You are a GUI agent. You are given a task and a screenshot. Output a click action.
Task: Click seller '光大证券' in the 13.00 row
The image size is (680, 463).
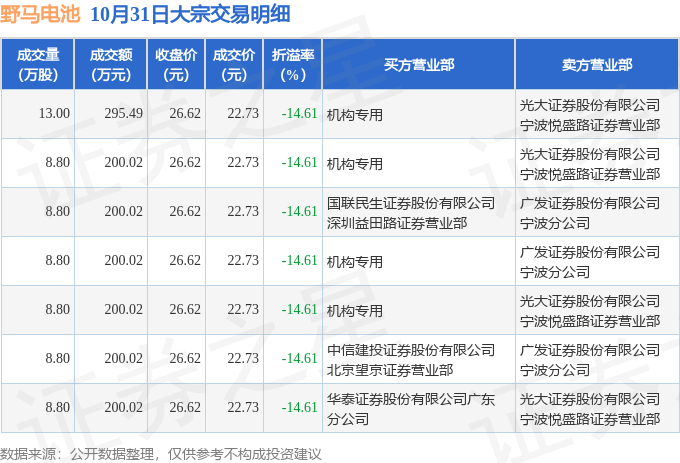click(x=590, y=115)
